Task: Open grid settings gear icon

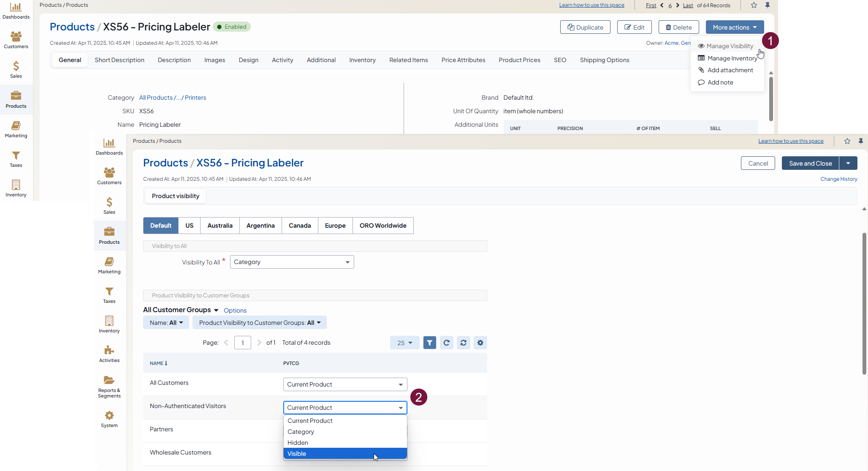Action: [480, 343]
